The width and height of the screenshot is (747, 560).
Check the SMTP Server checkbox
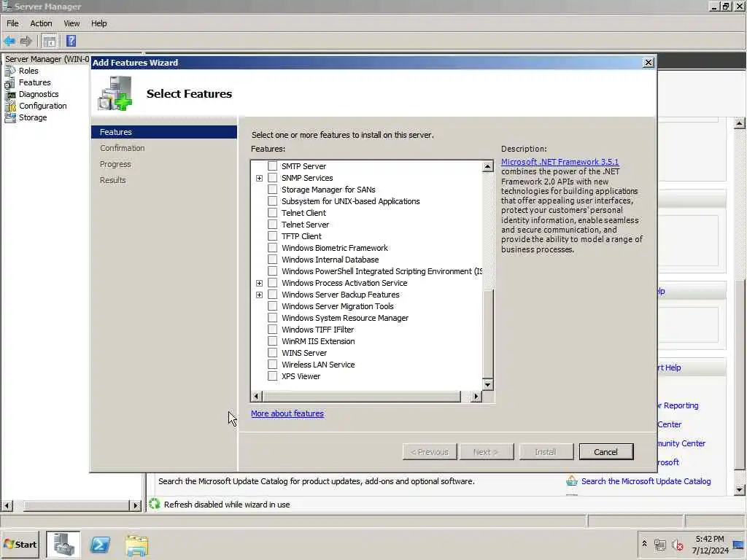(273, 166)
